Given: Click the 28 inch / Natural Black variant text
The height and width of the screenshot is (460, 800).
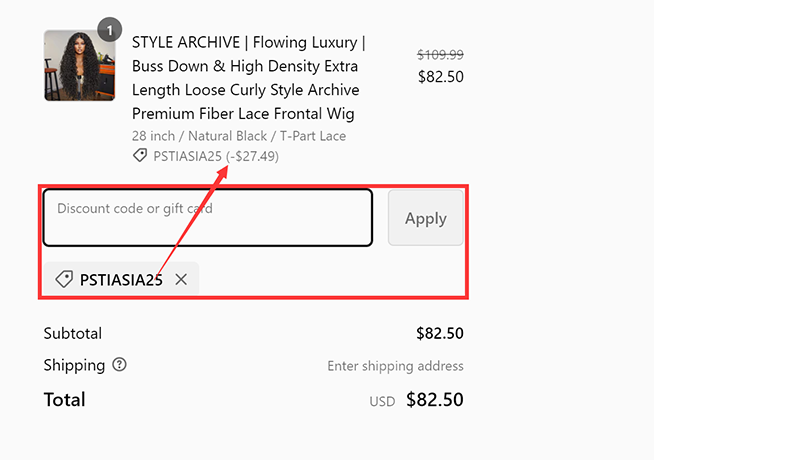Looking at the screenshot, I should [x=238, y=136].
